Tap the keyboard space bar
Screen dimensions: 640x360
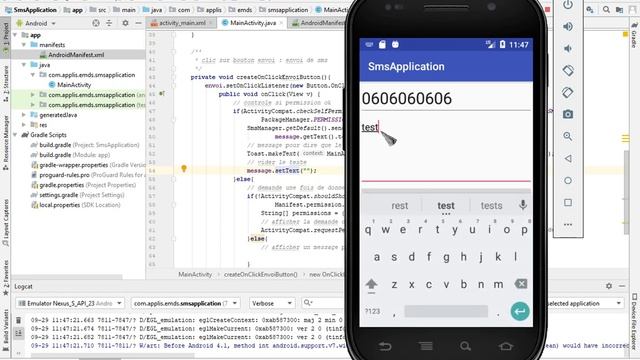point(446,311)
